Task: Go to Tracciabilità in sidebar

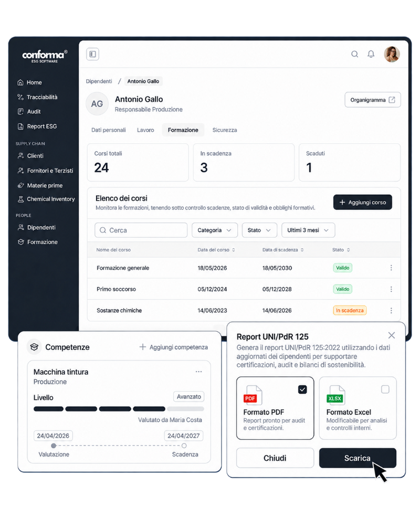Action: click(x=37, y=97)
